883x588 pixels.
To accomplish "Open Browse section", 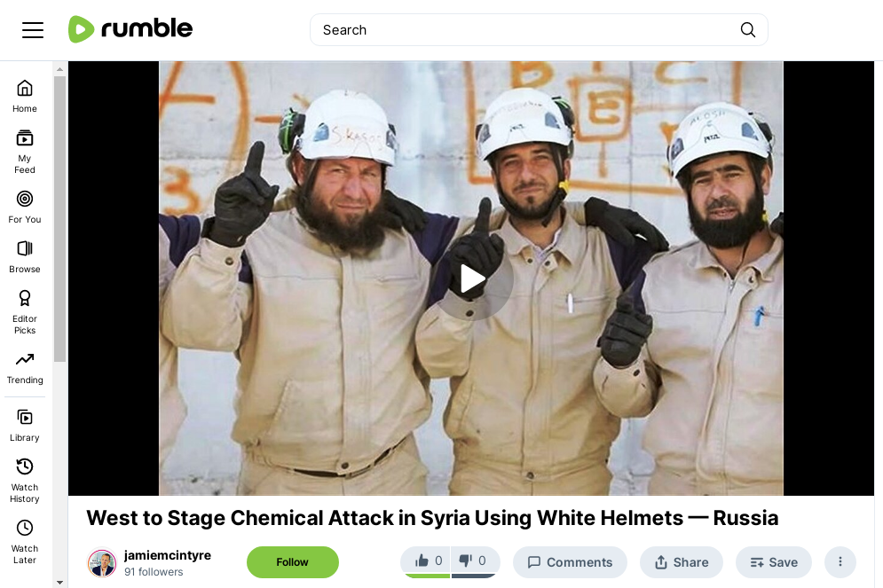I will pyautogui.click(x=25, y=256).
